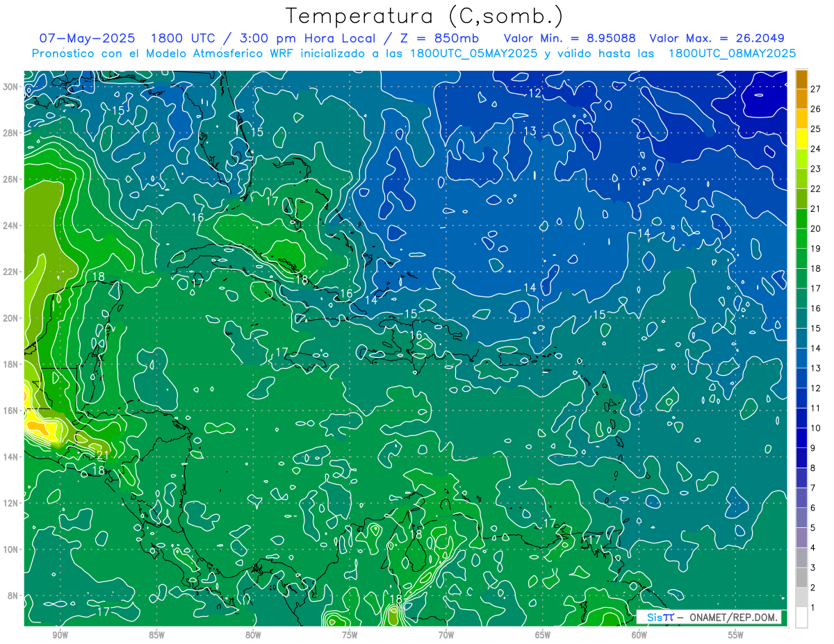Click the latitude axis label '8N'

tap(13, 596)
